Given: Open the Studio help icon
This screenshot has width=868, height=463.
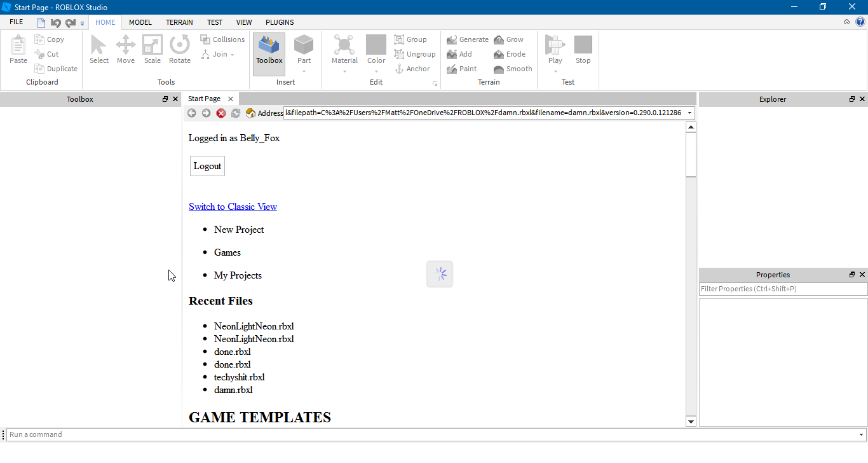Looking at the screenshot, I should click(860, 22).
